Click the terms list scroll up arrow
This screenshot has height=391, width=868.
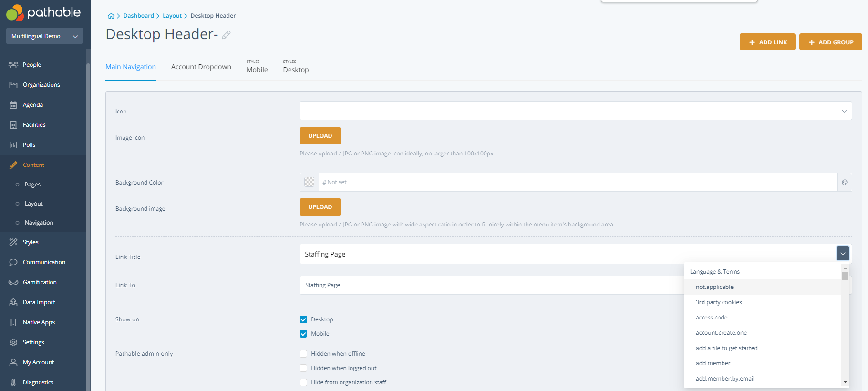[845, 268]
